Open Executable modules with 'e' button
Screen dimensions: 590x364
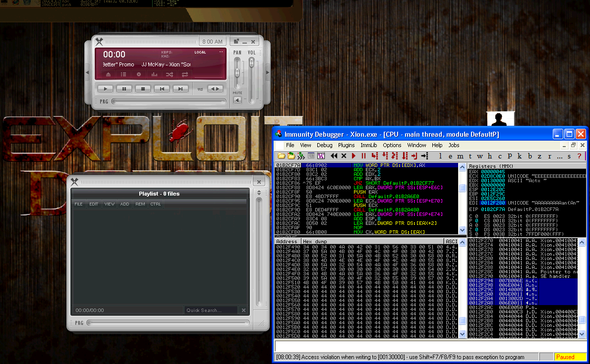pyautogui.click(x=450, y=156)
